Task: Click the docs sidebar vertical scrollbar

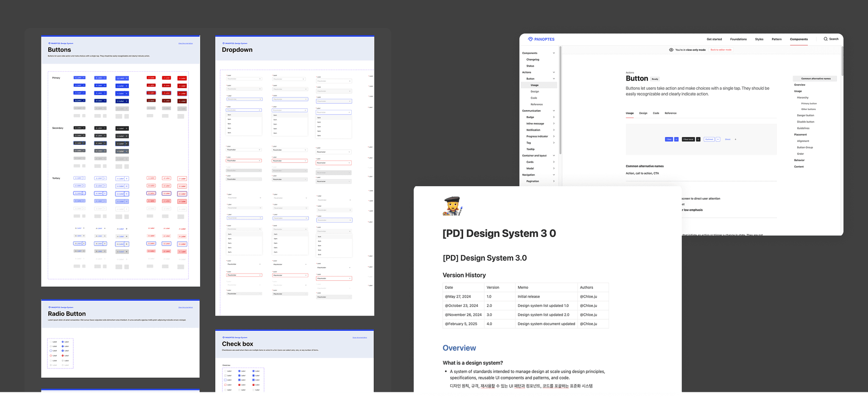Action: pos(560,101)
